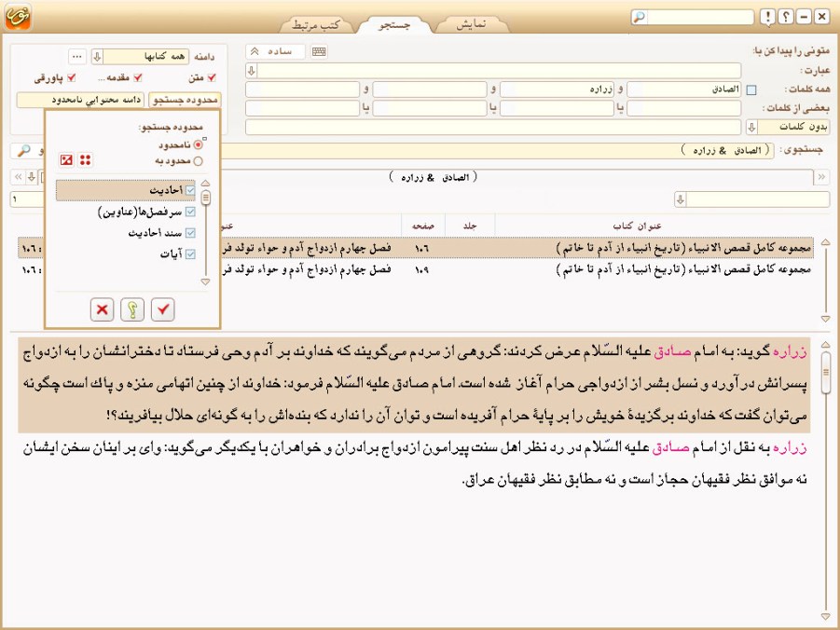
Task: Tick the checkbox next to همه کلمات field
Action: (x=751, y=90)
